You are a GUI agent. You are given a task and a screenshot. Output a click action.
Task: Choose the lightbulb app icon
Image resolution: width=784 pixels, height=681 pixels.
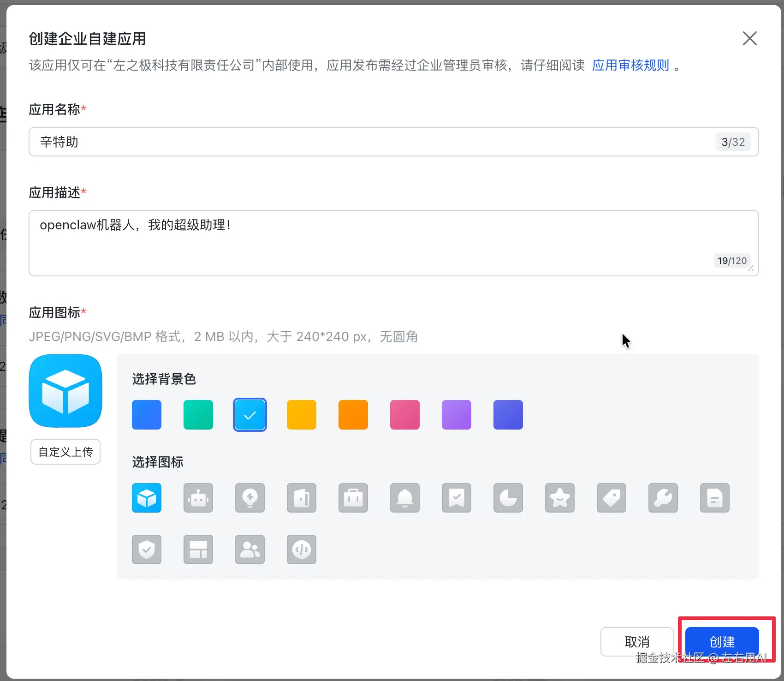[x=250, y=498]
